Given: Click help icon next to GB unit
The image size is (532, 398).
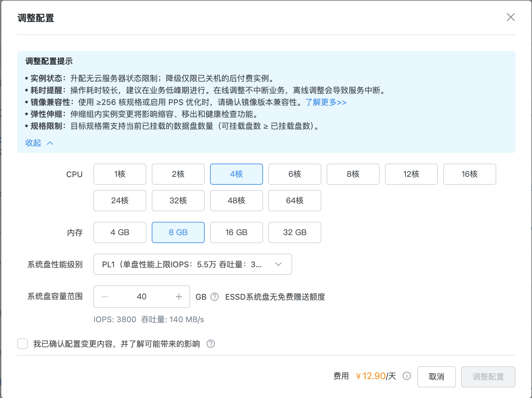Looking at the screenshot, I should [215, 297].
